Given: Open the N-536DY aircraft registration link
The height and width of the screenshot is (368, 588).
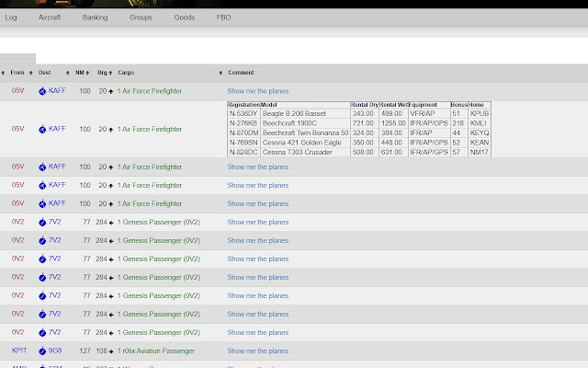Looking at the screenshot, I should coord(243,114).
